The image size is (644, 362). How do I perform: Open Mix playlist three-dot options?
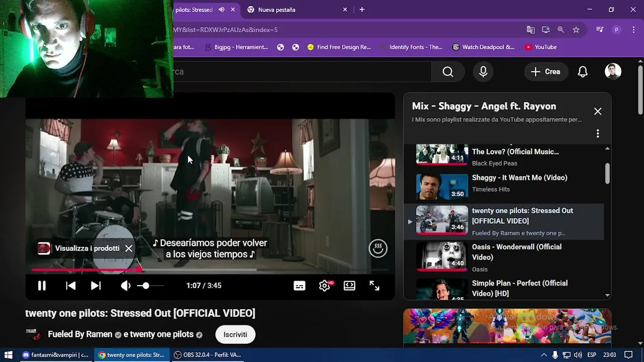pos(598,134)
